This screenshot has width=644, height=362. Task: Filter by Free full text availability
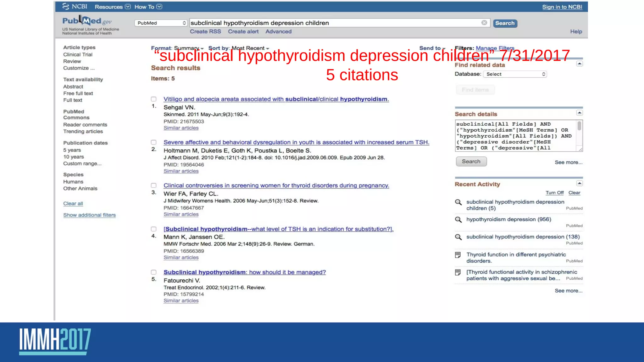pyautogui.click(x=78, y=93)
